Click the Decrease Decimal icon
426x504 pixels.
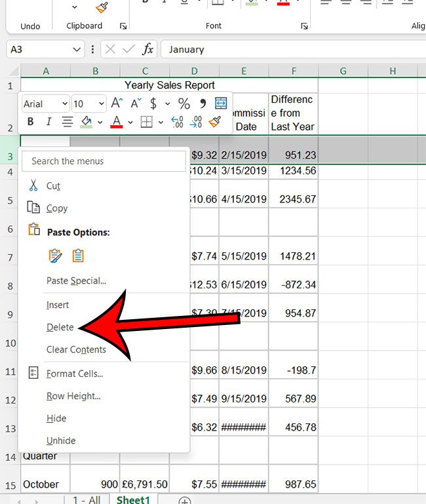pos(195,122)
